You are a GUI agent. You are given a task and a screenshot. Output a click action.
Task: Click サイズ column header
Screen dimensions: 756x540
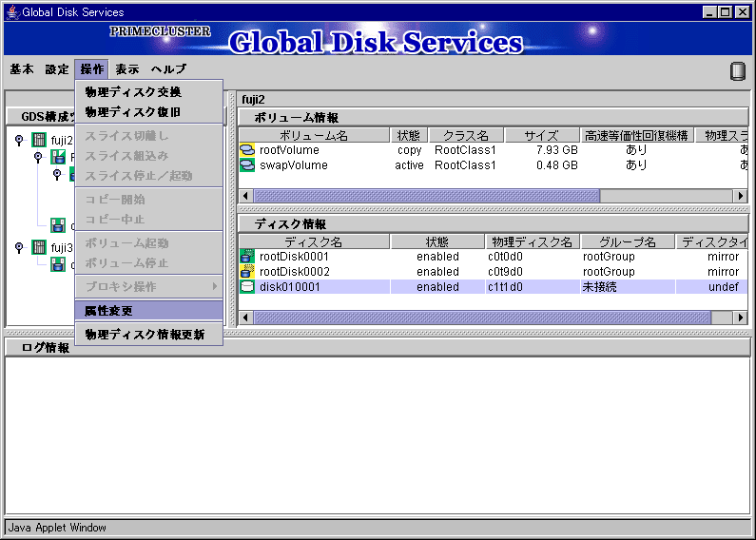tap(542, 136)
